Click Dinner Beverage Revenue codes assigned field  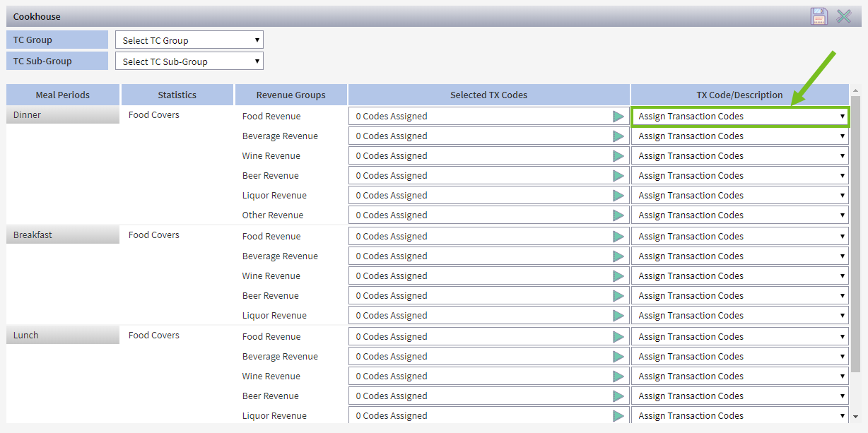pyautogui.click(x=481, y=136)
